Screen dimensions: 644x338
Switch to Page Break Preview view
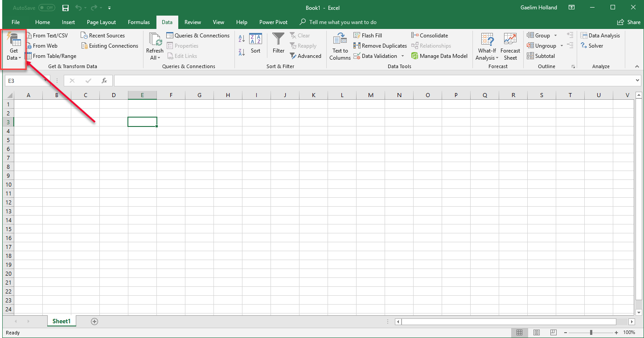click(553, 333)
